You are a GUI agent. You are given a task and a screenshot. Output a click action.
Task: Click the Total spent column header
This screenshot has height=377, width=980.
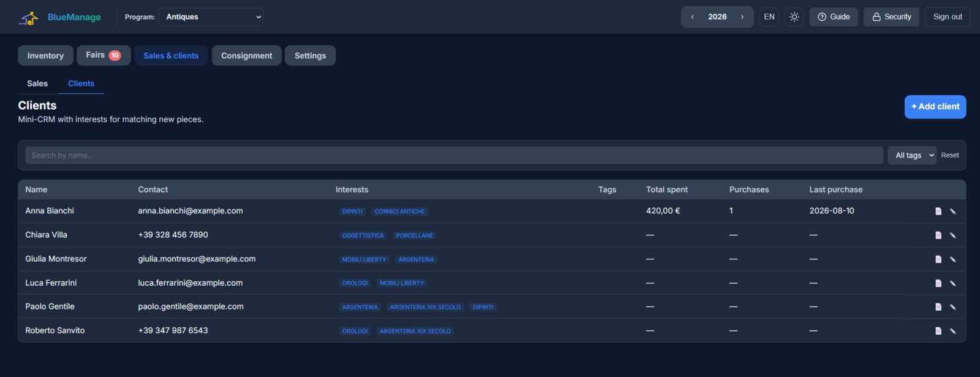click(x=667, y=189)
